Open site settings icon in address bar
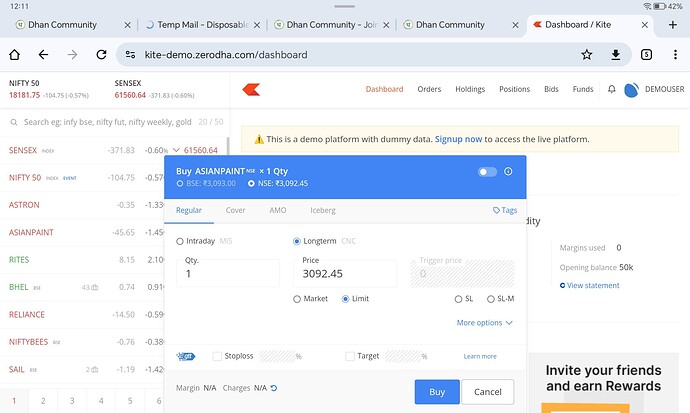690x413 pixels. point(130,55)
